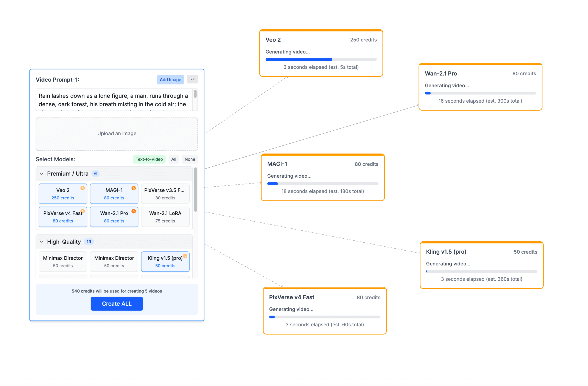Click the clock icon on PixVerse v4 Fast tile
Image resolution: width=588 pixels, height=386 pixels.
83,211
